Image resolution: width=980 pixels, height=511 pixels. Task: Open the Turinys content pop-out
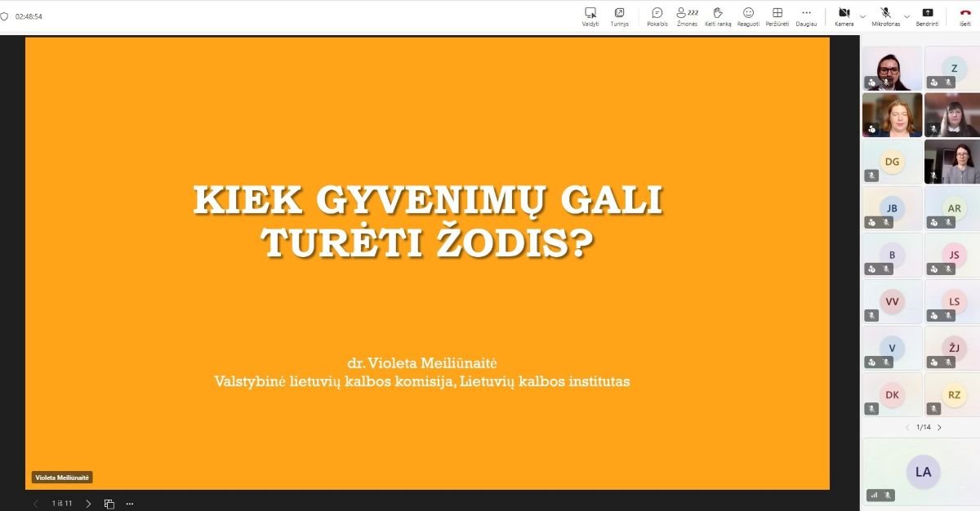point(619,16)
